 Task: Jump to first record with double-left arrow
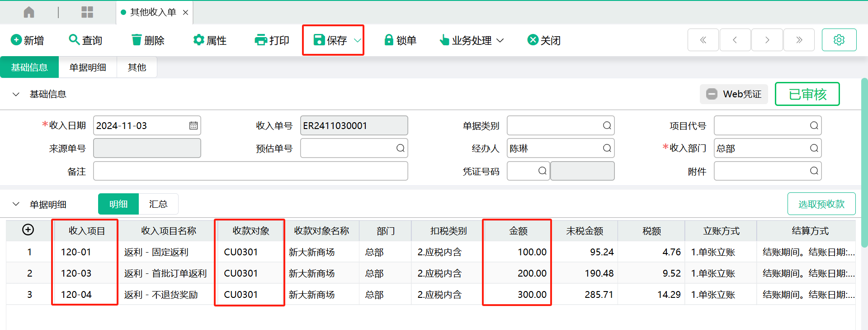coord(703,40)
